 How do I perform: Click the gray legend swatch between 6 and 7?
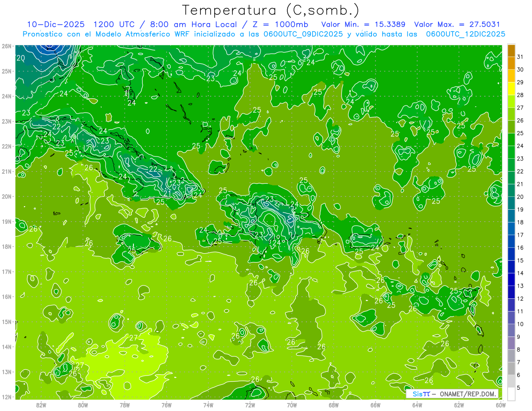511,368
